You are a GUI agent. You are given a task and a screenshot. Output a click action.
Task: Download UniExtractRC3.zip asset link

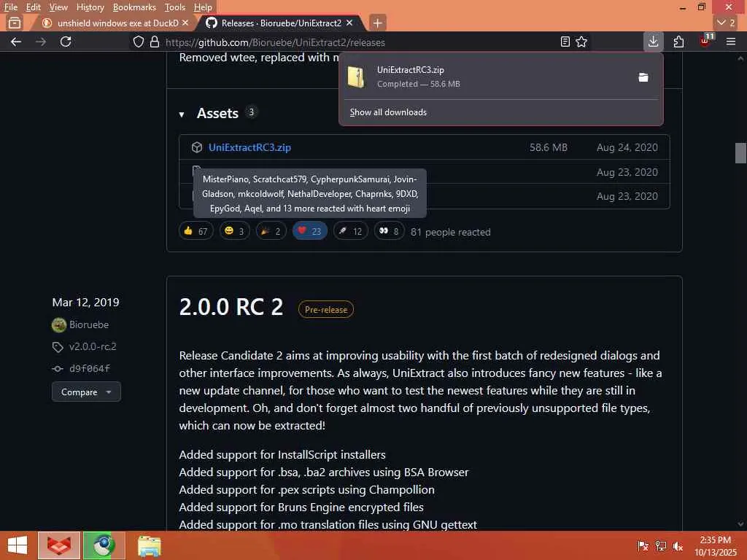click(x=249, y=147)
